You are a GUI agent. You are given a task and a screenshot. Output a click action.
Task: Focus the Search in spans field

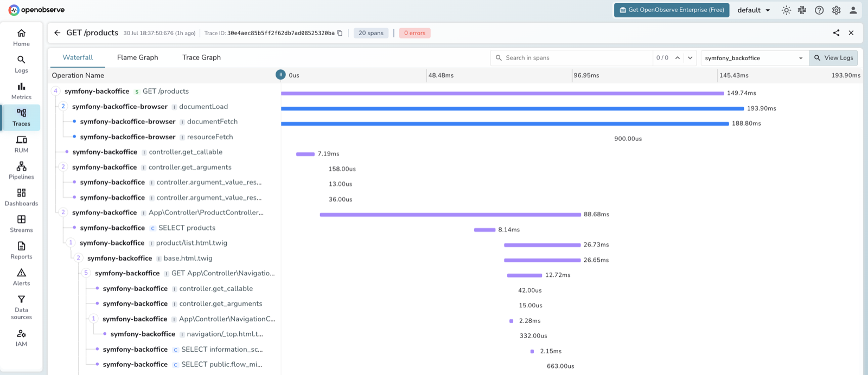tap(572, 58)
